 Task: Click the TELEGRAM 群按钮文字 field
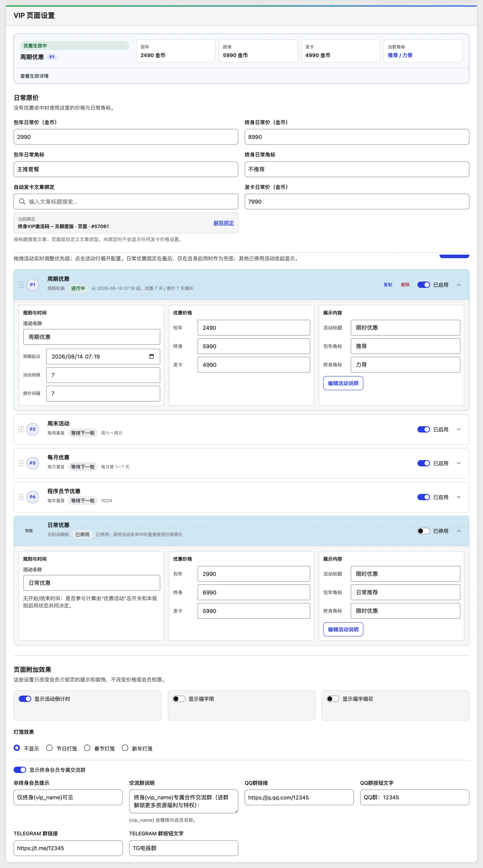pos(184,848)
